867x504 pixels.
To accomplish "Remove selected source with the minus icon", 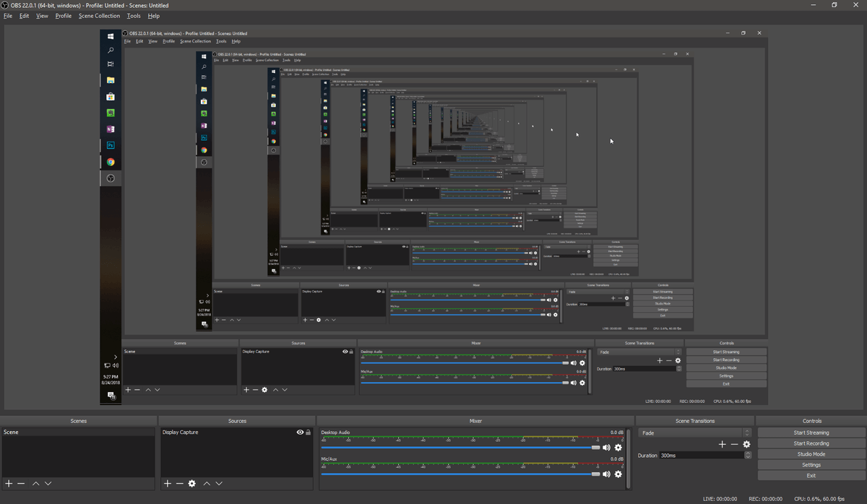I will [179, 483].
